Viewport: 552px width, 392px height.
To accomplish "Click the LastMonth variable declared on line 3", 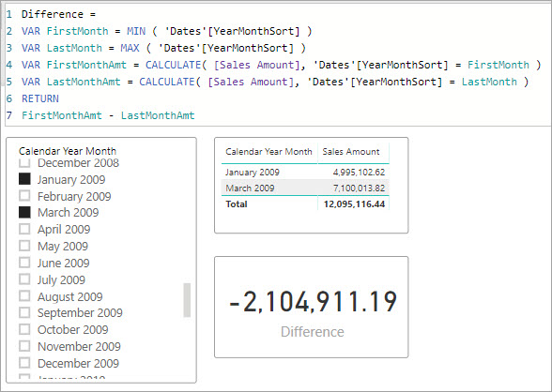I will pos(74,48).
